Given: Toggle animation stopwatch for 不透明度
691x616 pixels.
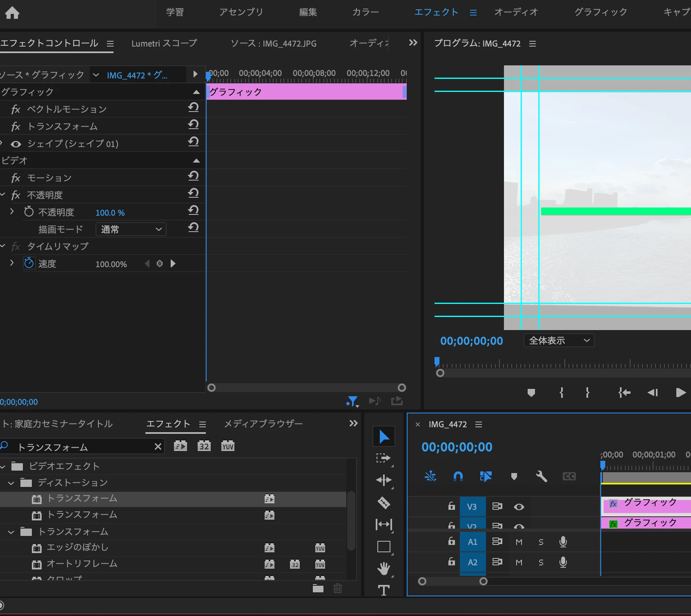Looking at the screenshot, I should (29, 212).
